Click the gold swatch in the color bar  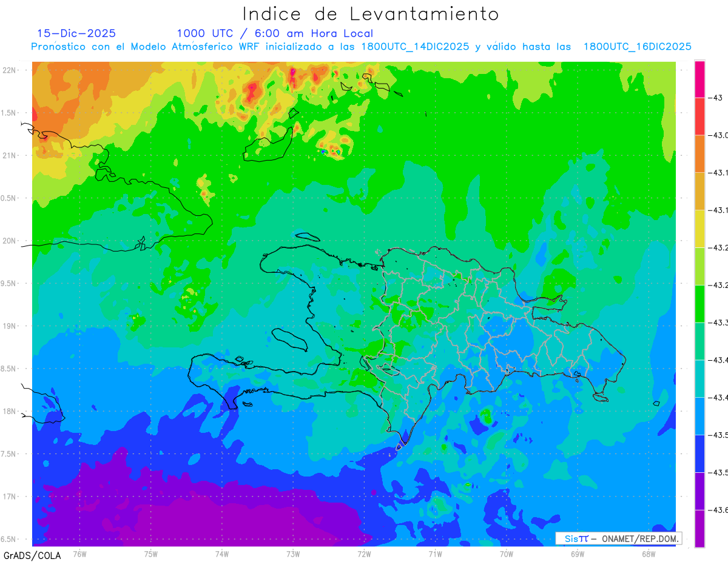[x=699, y=192]
